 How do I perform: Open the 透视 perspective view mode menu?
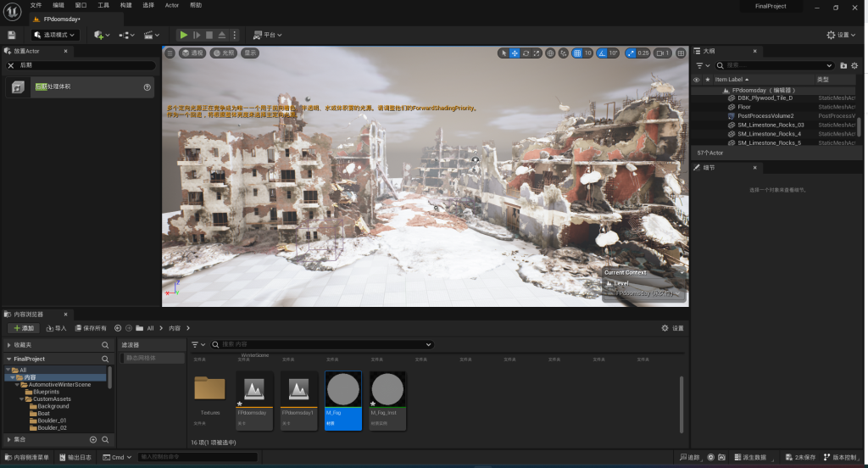(193, 53)
